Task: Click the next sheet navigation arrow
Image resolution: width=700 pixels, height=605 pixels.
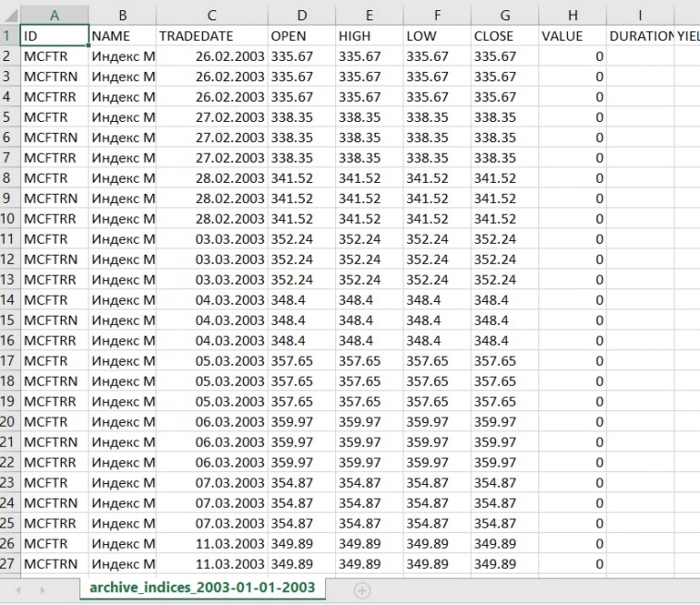Action: click(x=42, y=588)
